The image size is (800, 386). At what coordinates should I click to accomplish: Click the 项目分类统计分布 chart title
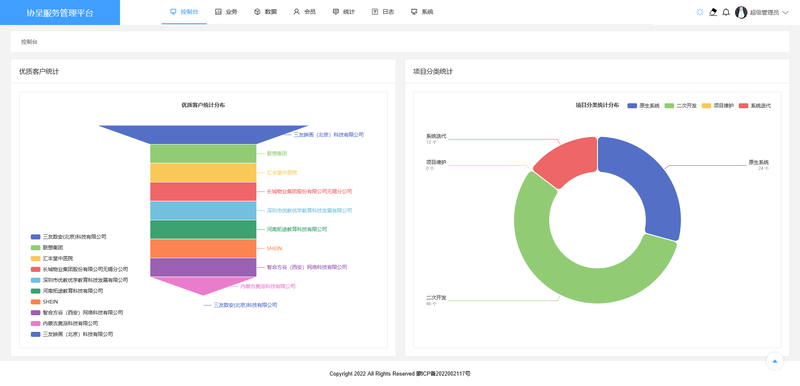tap(597, 105)
